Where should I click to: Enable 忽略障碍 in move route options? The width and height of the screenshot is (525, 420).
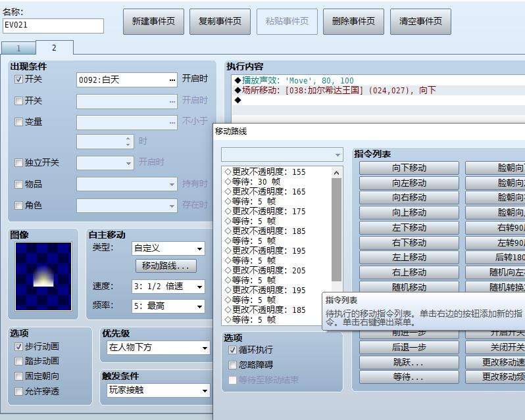click(x=232, y=365)
